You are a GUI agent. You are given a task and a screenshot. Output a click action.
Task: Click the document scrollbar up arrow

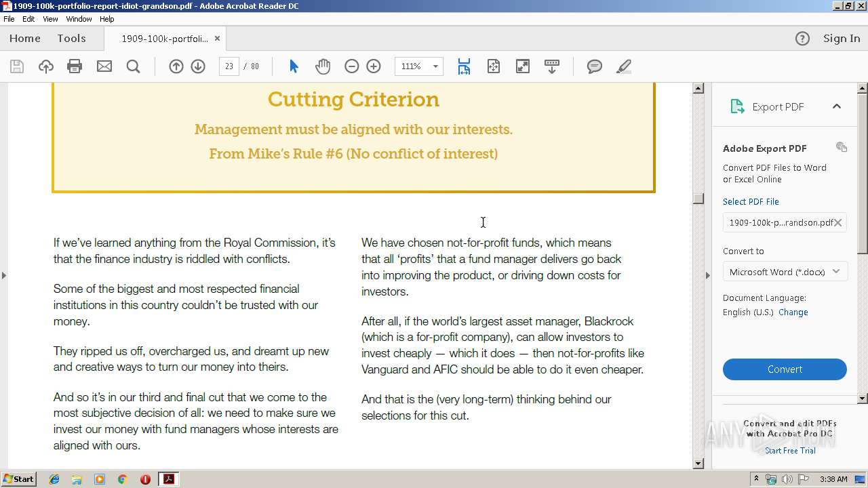tap(698, 88)
